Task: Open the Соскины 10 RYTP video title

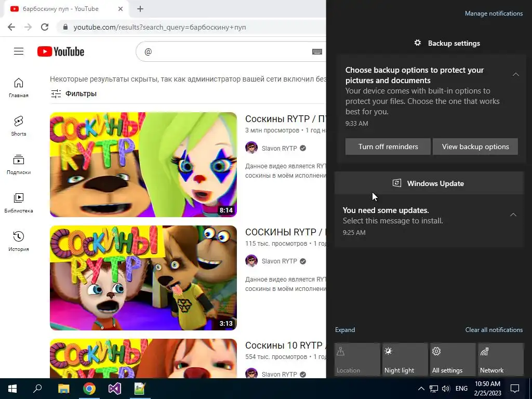Action: [285, 345]
